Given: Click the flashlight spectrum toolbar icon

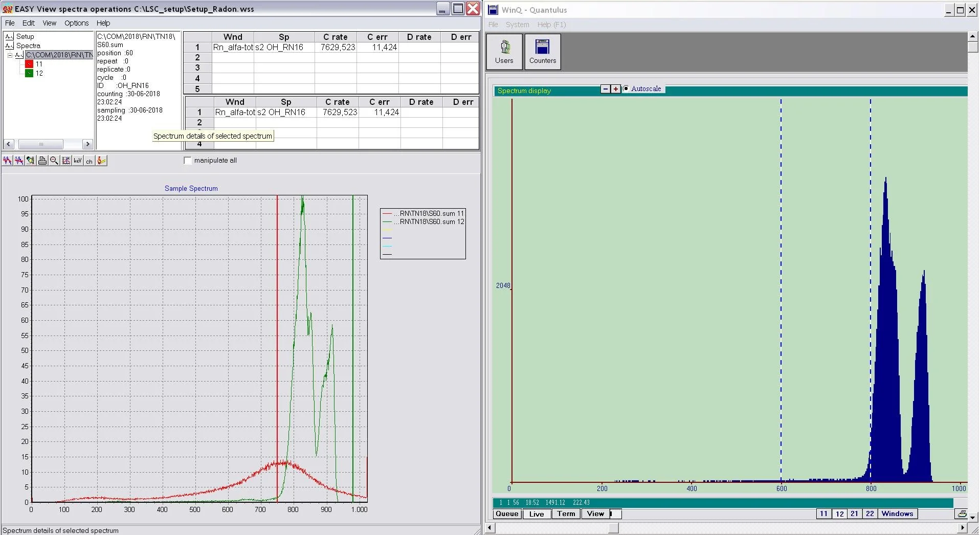Looking at the screenshot, I should pos(31,161).
